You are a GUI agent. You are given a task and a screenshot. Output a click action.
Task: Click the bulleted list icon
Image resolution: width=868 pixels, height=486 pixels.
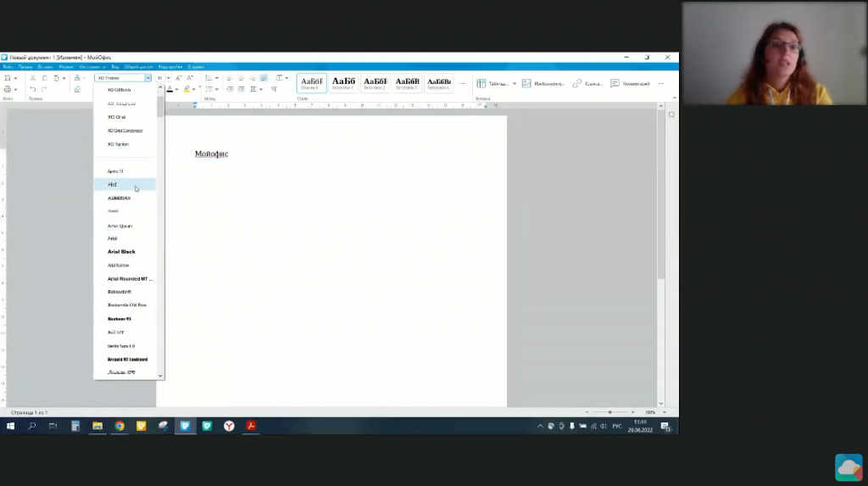209,78
